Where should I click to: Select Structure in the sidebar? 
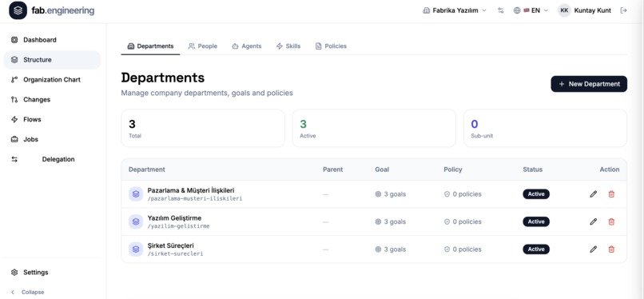tap(52, 60)
